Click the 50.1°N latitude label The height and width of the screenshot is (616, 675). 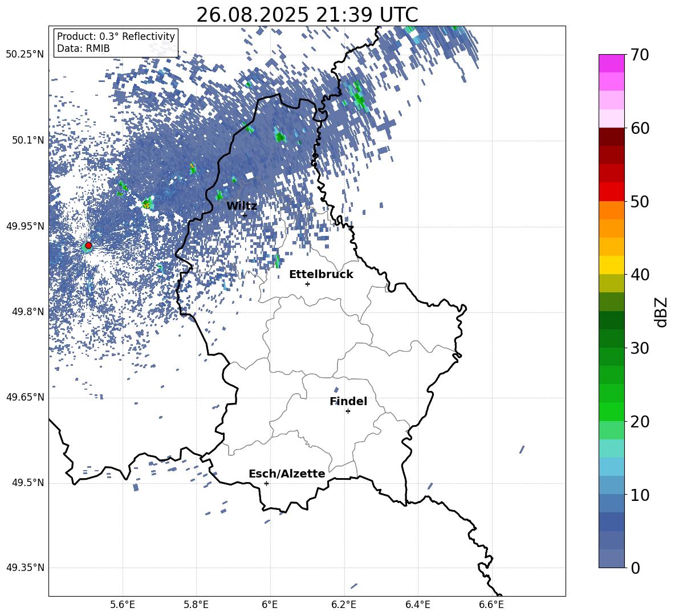click(27, 140)
